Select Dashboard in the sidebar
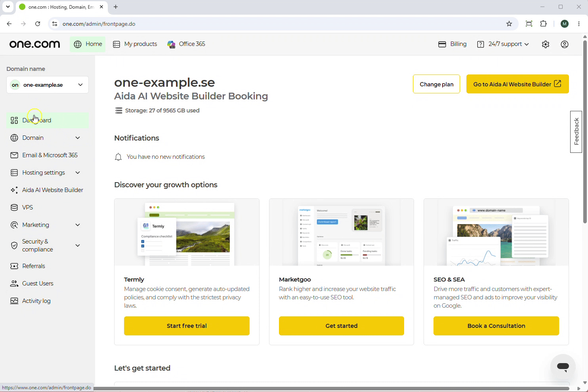588x392 pixels. pyautogui.click(x=48, y=120)
